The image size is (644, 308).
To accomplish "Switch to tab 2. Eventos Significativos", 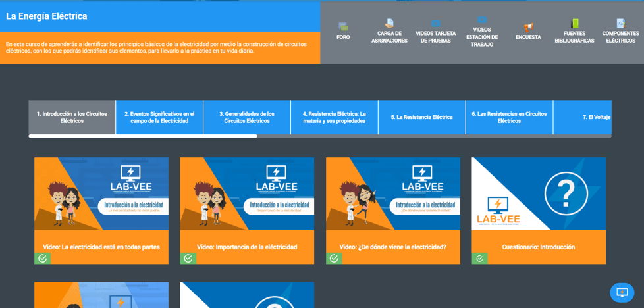I will 159,117.
